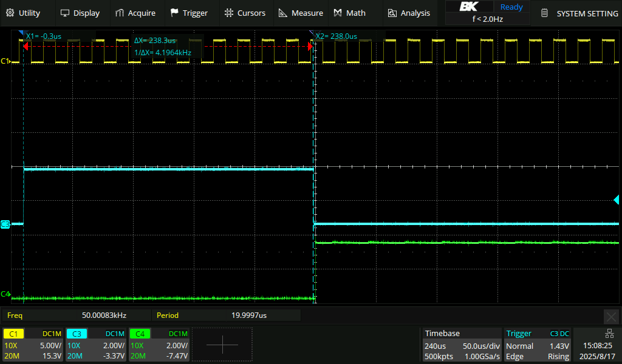622x364 pixels.
Task: Click the C4 channel ground marker
Action: [x=5, y=294]
